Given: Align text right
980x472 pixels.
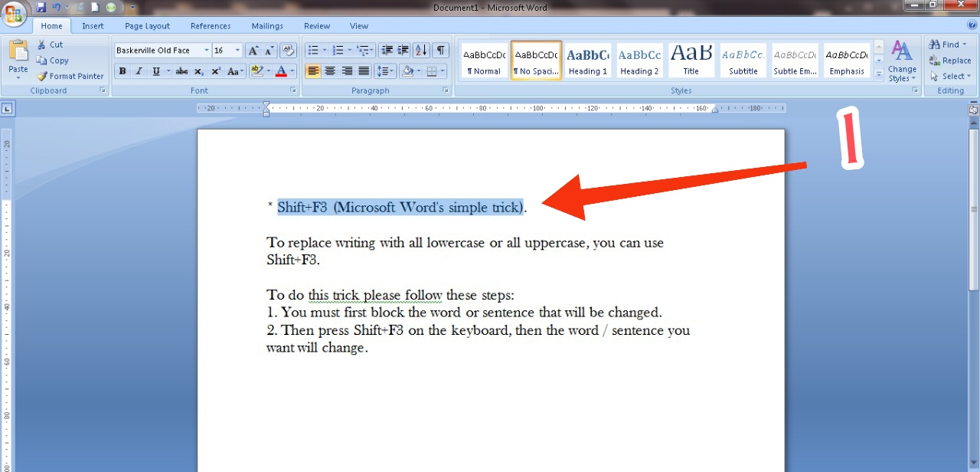Looking at the screenshot, I should point(347,71).
